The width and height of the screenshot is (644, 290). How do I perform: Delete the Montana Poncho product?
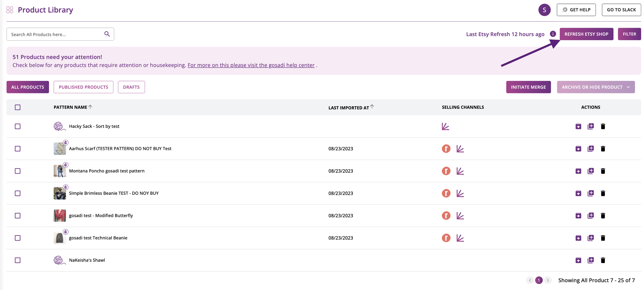click(603, 171)
